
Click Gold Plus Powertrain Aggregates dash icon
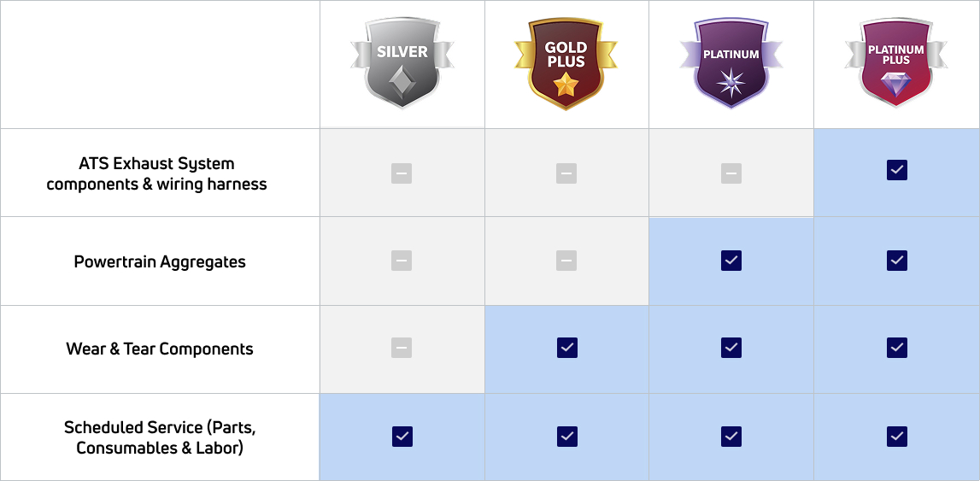[566, 261]
